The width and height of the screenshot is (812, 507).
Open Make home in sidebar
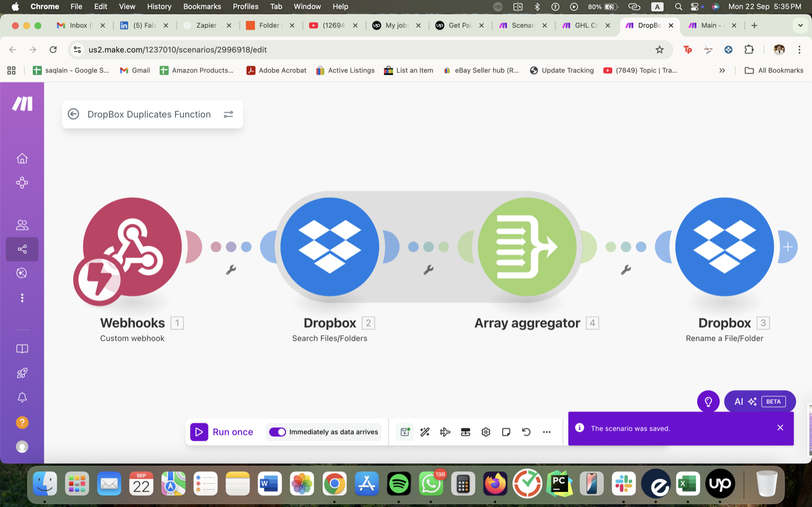[x=22, y=159]
